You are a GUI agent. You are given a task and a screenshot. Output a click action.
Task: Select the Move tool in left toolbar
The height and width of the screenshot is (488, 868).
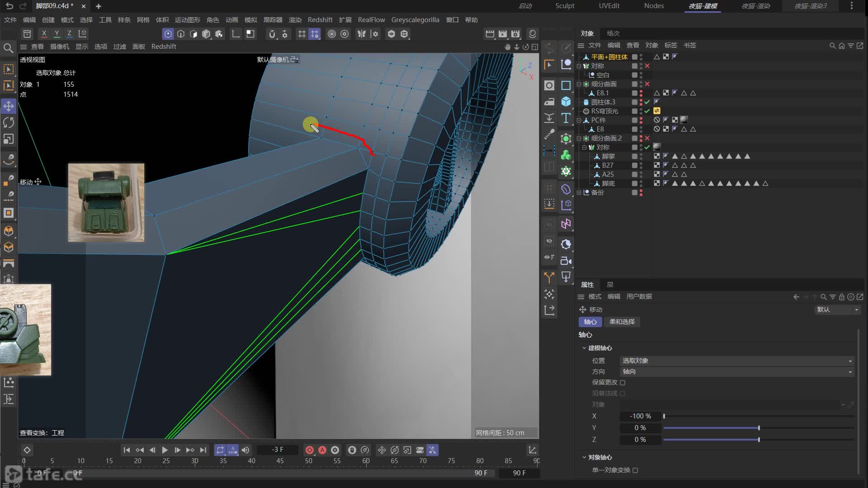pos(9,106)
